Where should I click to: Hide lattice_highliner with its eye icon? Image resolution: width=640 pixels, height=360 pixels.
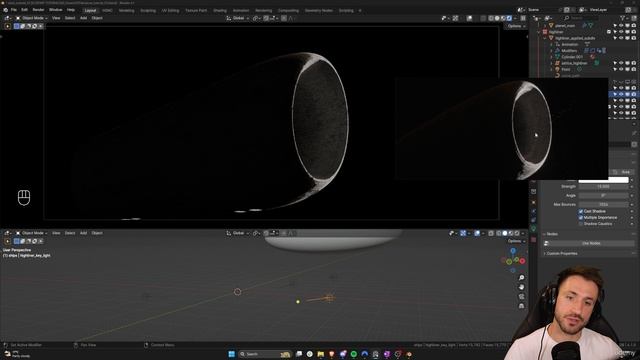click(621, 63)
